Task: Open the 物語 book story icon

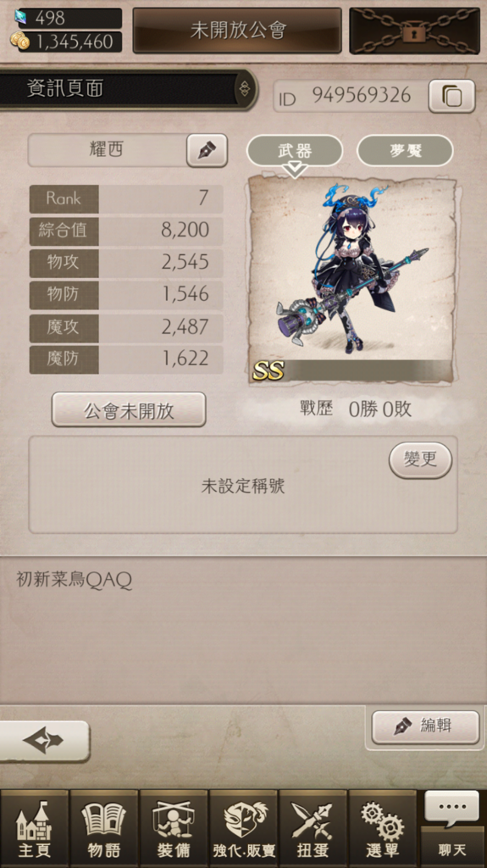Action: coord(104,829)
